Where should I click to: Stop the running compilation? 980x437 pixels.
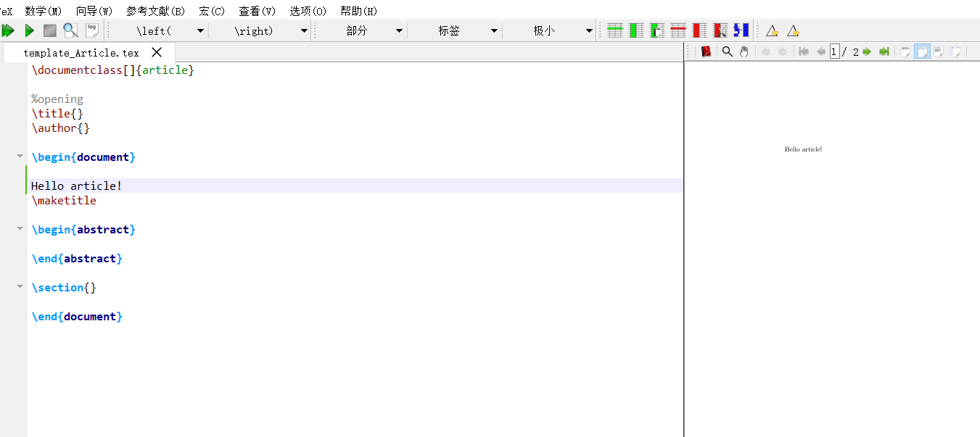[x=49, y=30]
